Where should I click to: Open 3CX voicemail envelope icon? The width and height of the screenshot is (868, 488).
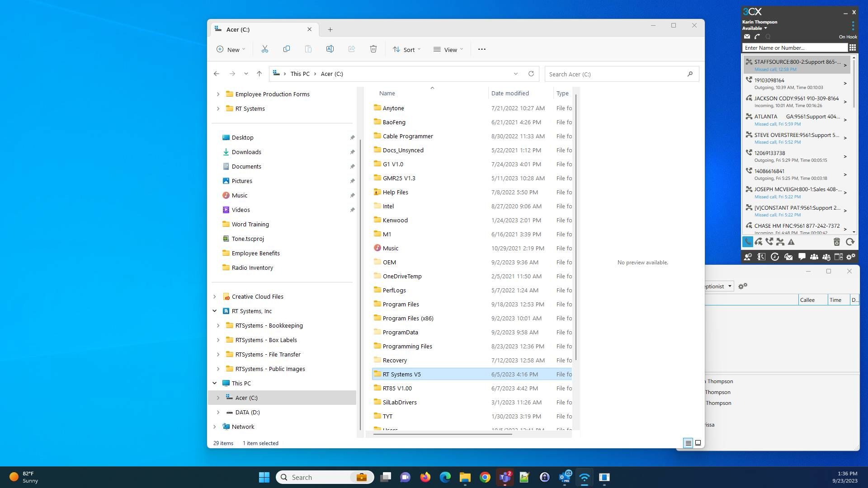click(x=747, y=37)
